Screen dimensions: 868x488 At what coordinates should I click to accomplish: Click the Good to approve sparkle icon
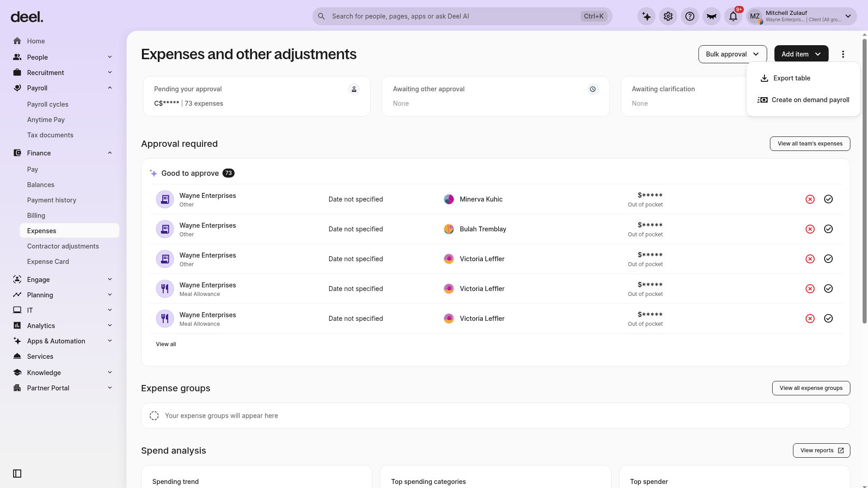pyautogui.click(x=153, y=173)
